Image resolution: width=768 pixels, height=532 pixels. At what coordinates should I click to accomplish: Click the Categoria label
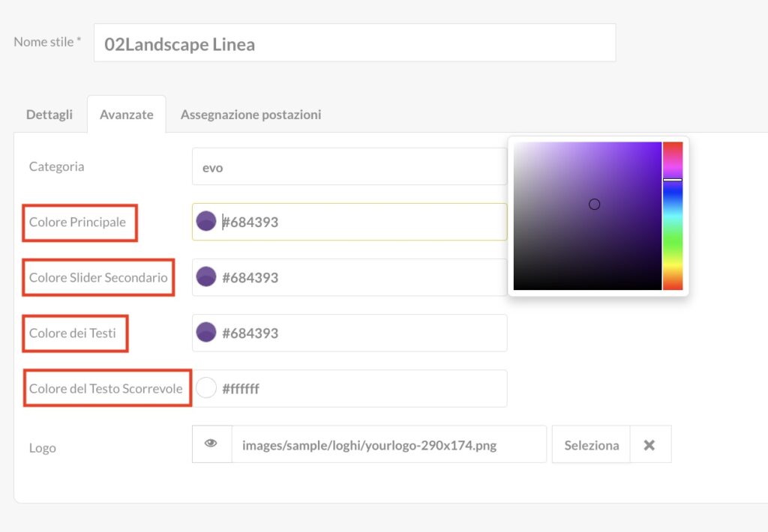tap(57, 167)
